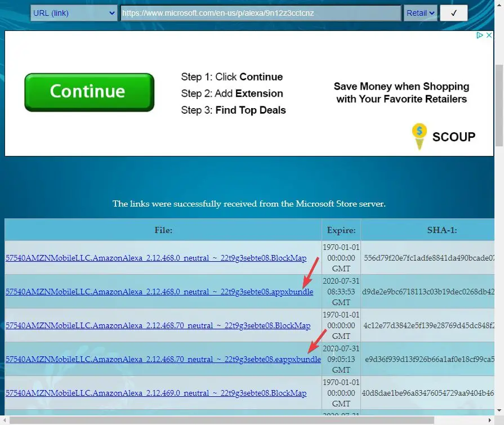Viewport: 504px width, 425px height.
Task: Select SHA-1 hash starting with 4c12e77d384
Action: pos(429,325)
